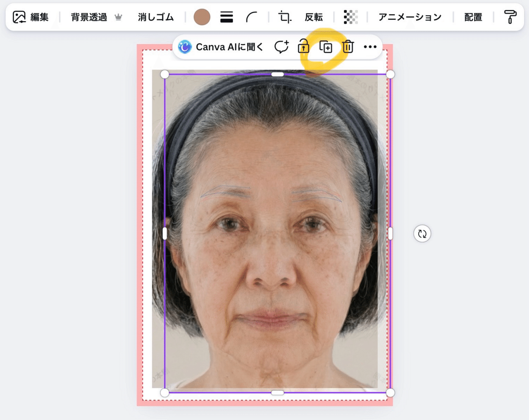Open the brown border color swatch
The height and width of the screenshot is (420, 529).
click(x=202, y=17)
